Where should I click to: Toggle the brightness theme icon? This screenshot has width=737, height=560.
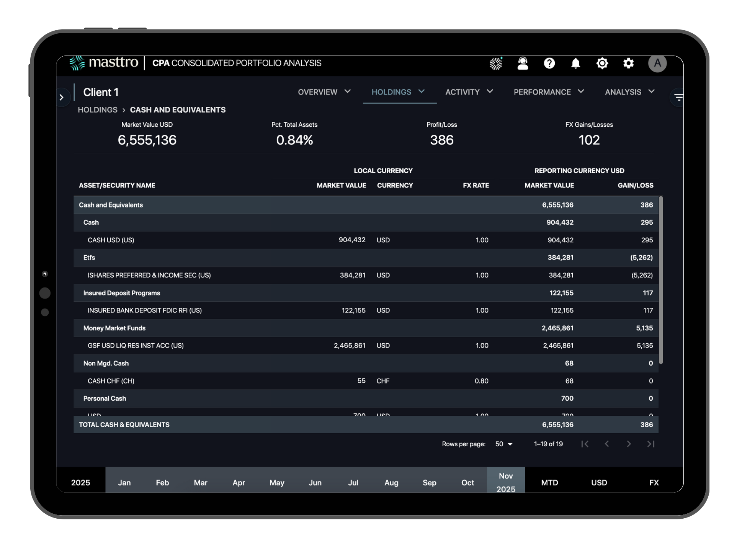pyautogui.click(x=602, y=63)
